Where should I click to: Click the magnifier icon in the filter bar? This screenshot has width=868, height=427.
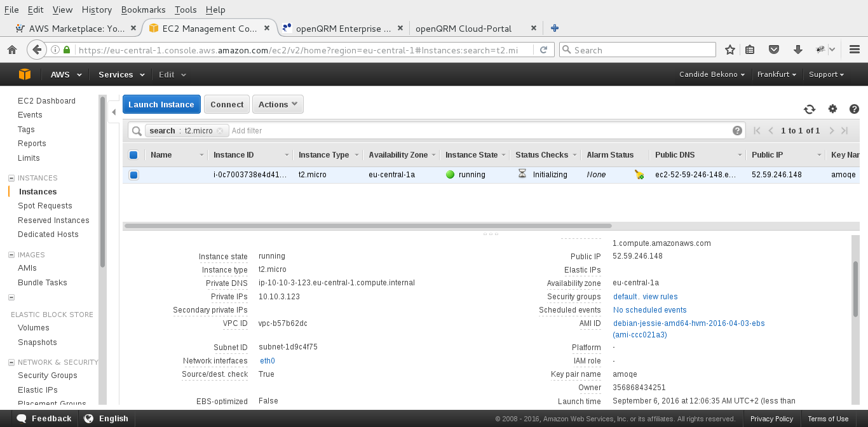point(136,131)
